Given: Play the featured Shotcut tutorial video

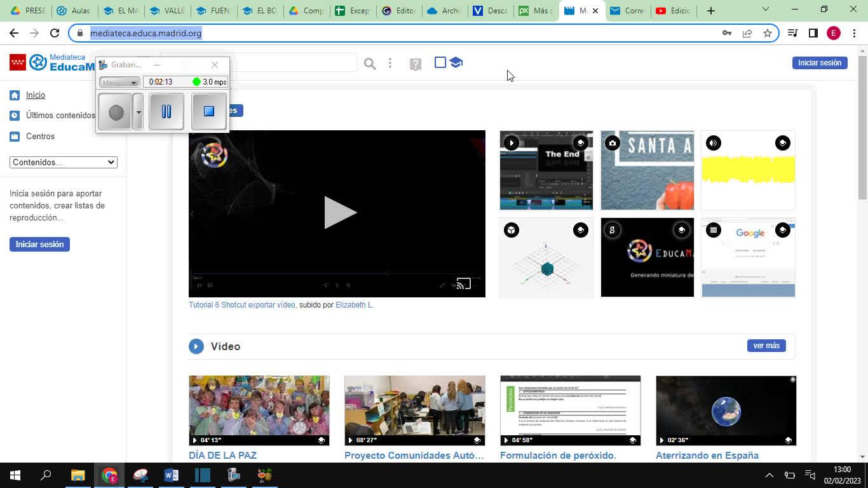Looking at the screenshot, I should coord(337,213).
